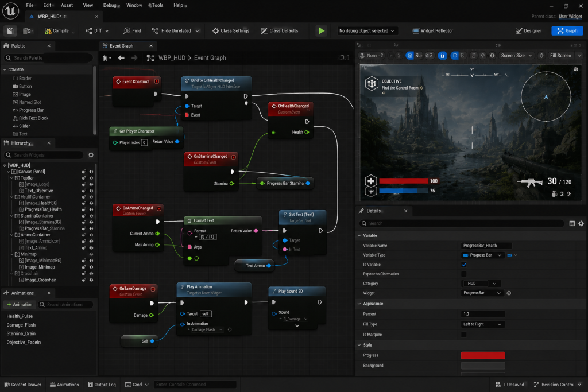Compile the WBP_HUD blueprint
The image size is (588, 392).
pyautogui.click(x=57, y=31)
